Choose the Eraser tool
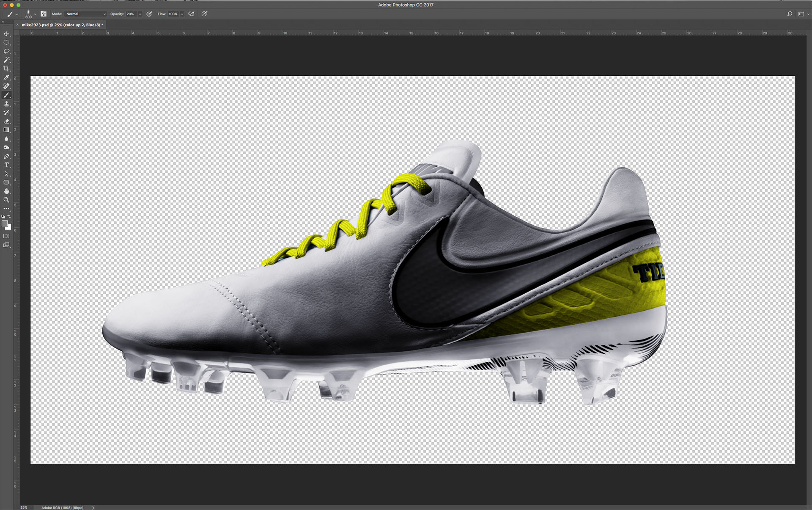 [6, 121]
